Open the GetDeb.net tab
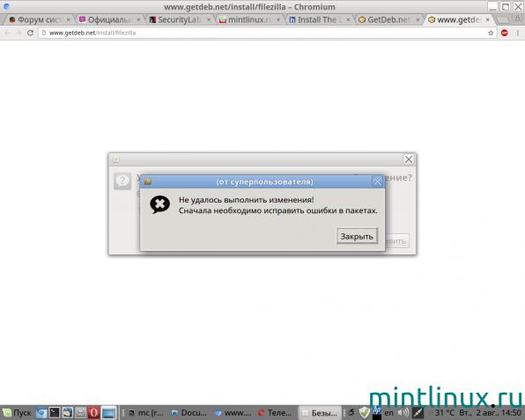This screenshot has height=420, width=525. point(388,19)
